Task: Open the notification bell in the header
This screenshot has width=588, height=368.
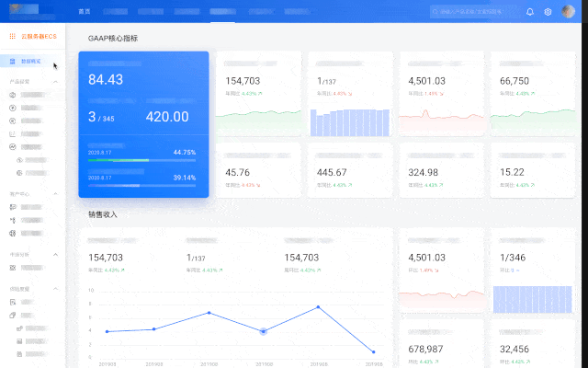Action: point(529,12)
